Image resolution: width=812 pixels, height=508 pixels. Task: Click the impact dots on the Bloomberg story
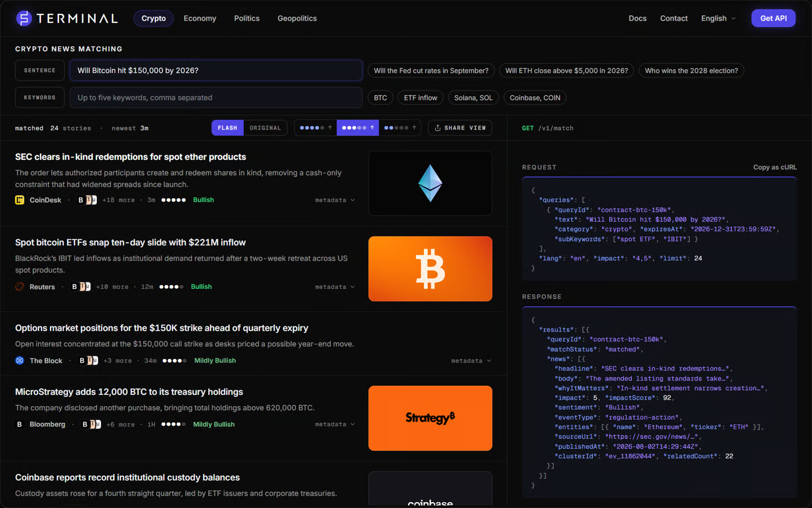(173, 424)
